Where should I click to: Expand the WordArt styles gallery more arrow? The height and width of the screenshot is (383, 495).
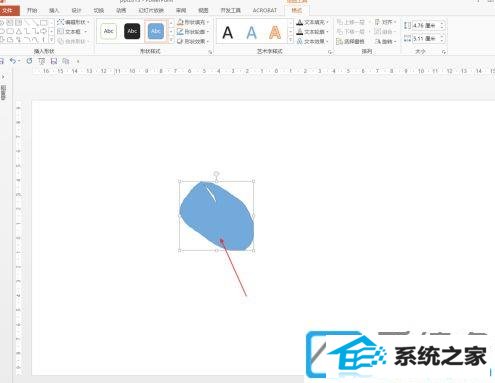pyautogui.click(x=291, y=40)
